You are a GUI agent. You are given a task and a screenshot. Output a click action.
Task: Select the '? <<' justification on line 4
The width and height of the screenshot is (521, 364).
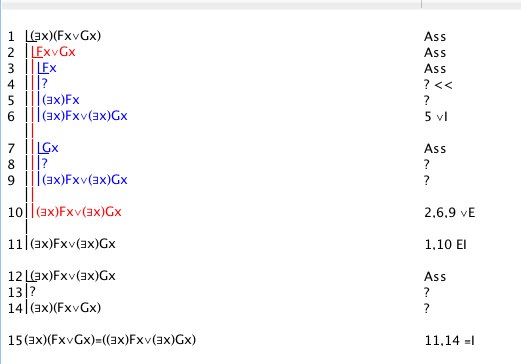tap(438, 85)
